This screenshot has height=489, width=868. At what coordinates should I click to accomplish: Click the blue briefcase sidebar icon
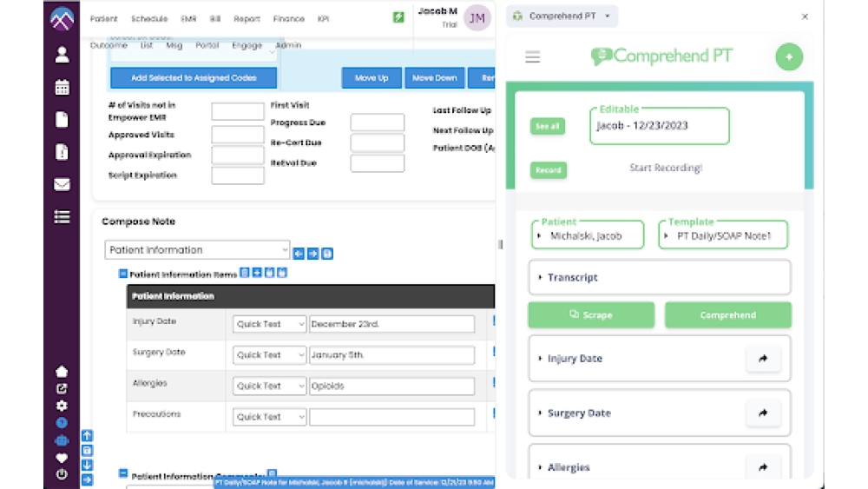pos(62,441)
